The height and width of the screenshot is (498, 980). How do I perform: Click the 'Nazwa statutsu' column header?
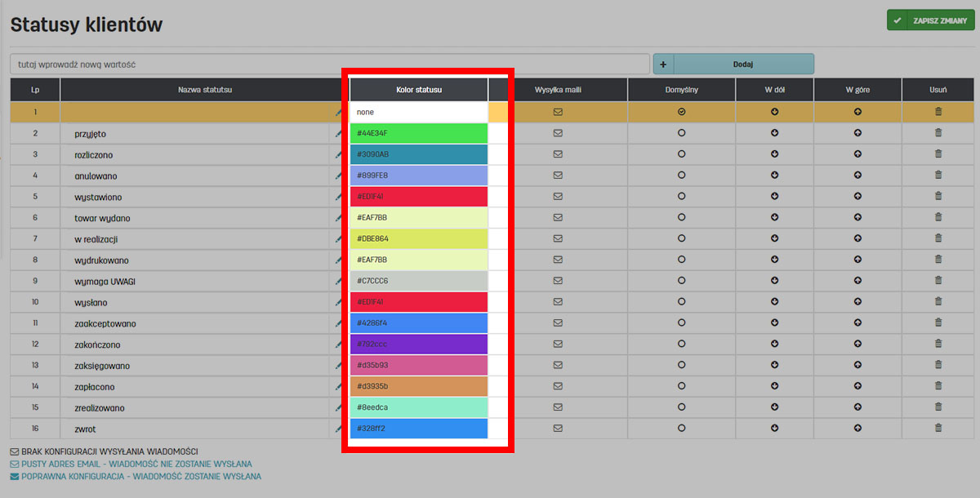pyautogui.click(x=205, y=90)
